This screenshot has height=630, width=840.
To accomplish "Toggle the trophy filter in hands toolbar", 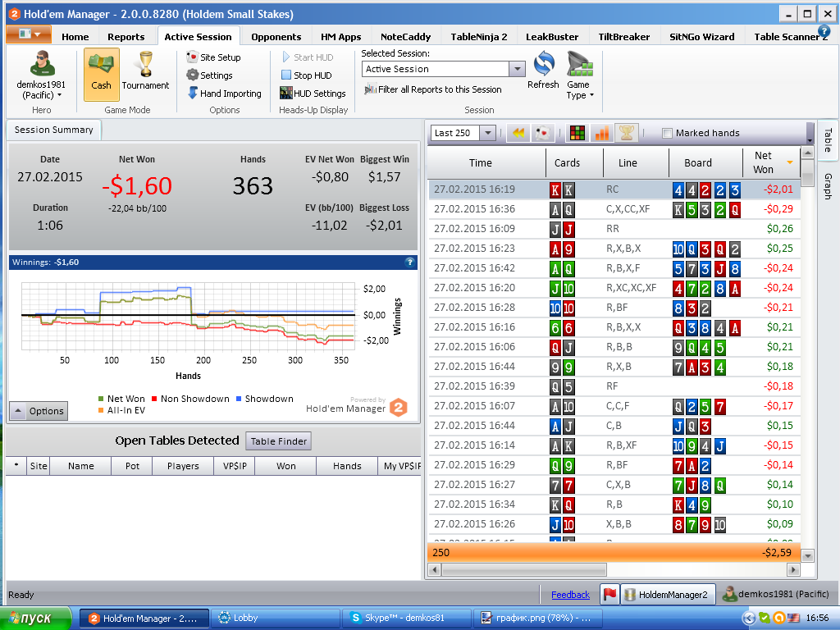I will 626,133.
